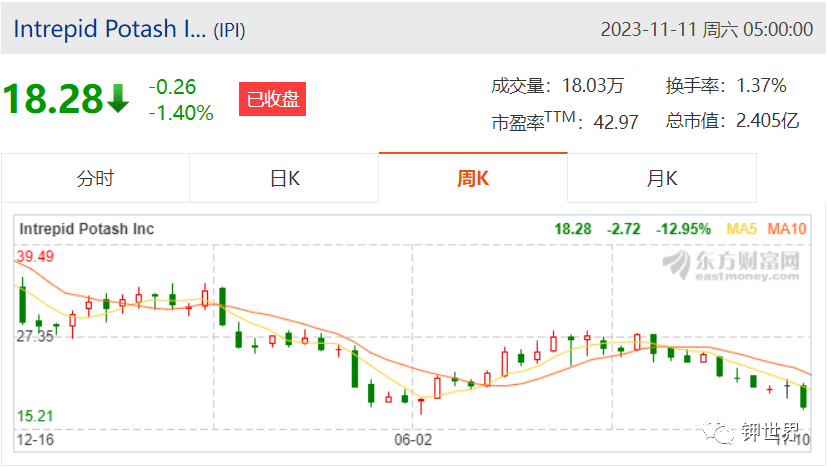
Task: Click the 总市值 market cap value
Action: pyautogui.click(x=768, y=121)
